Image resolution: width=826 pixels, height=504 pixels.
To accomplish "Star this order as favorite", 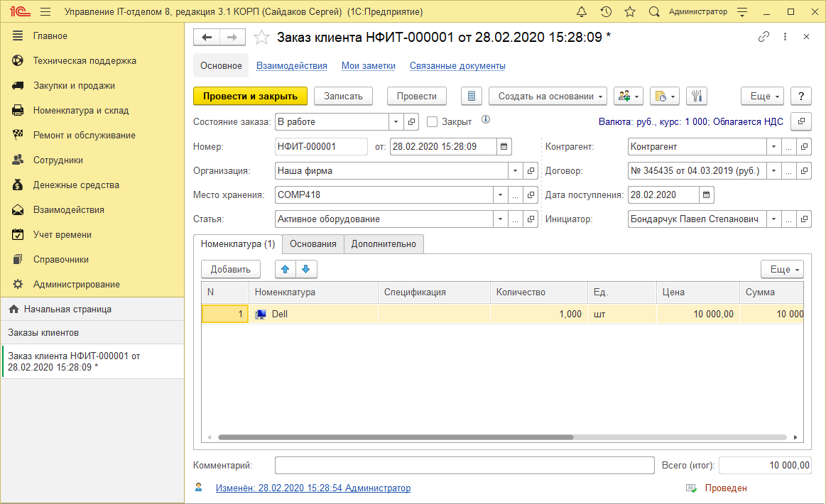I will 262,38.
